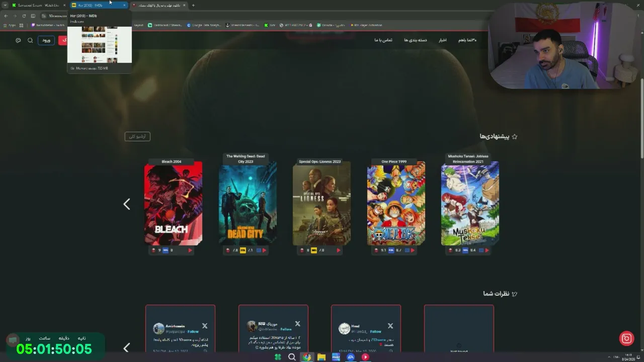Open Windows Start from the taskbar

click(x=278, y=357)
